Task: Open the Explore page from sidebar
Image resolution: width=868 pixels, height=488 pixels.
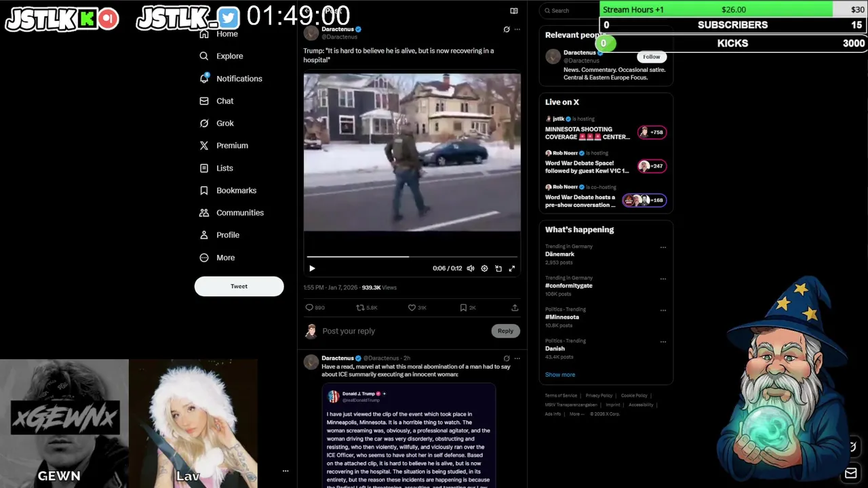Action: coord(221,56)
